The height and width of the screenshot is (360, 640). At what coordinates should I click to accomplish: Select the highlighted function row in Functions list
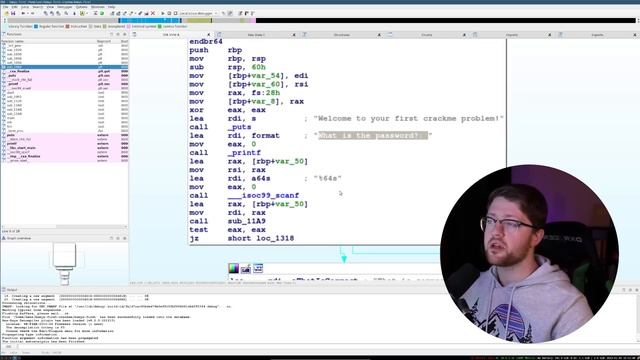tap(64, 67)
